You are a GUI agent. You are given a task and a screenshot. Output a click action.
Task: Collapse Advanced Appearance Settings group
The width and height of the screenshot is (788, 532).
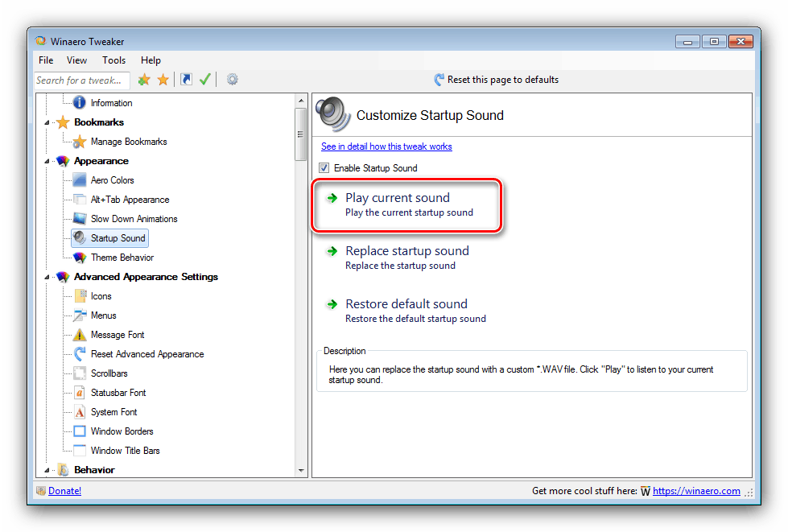click(x=47, y=277)
